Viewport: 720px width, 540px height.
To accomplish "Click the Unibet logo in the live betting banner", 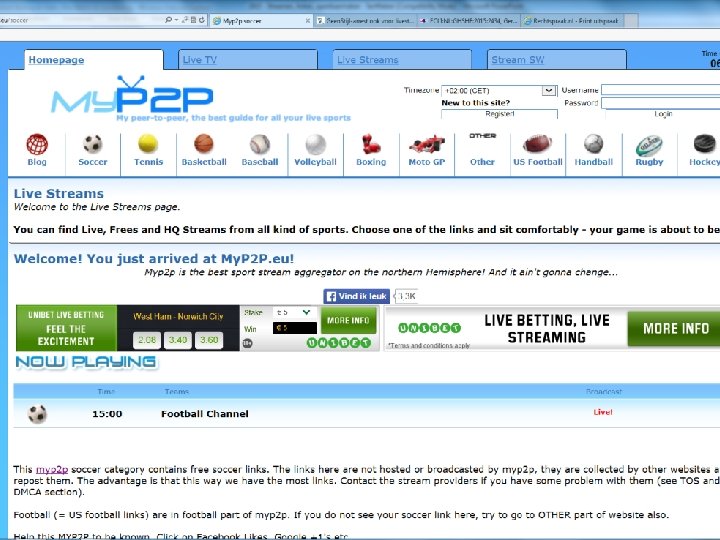I will pos(429,328).
